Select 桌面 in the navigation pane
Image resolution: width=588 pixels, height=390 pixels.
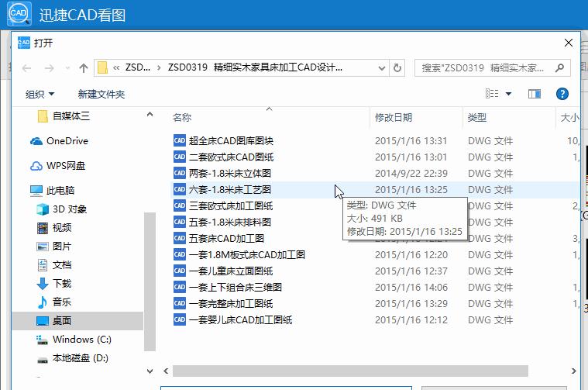[77, 320]
